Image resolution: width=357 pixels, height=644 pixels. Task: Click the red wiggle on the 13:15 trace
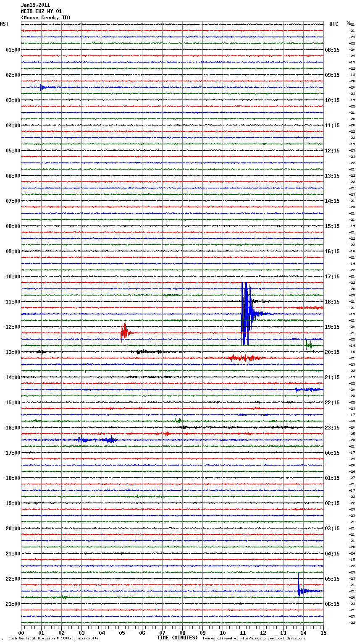(245, 358)
